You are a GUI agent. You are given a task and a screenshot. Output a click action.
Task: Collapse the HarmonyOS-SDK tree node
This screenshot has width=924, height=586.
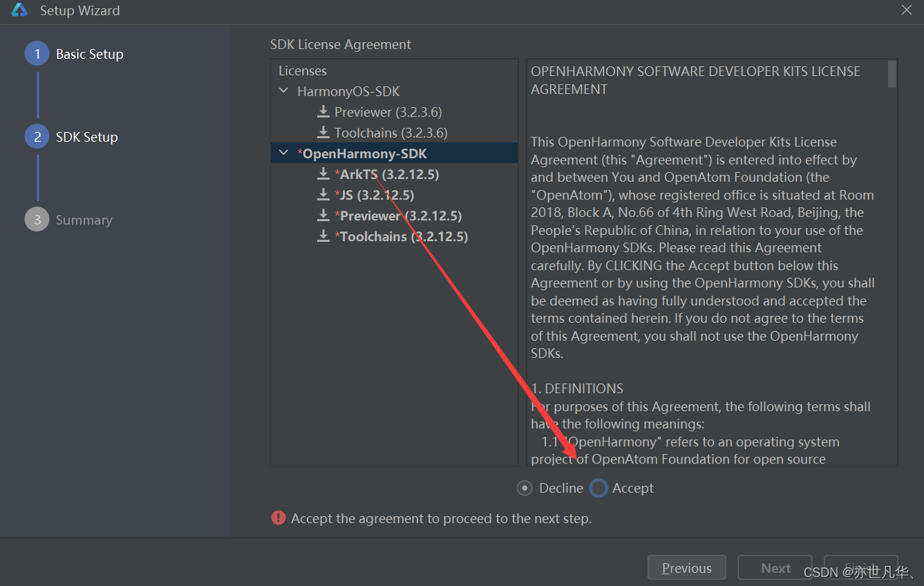284,91
